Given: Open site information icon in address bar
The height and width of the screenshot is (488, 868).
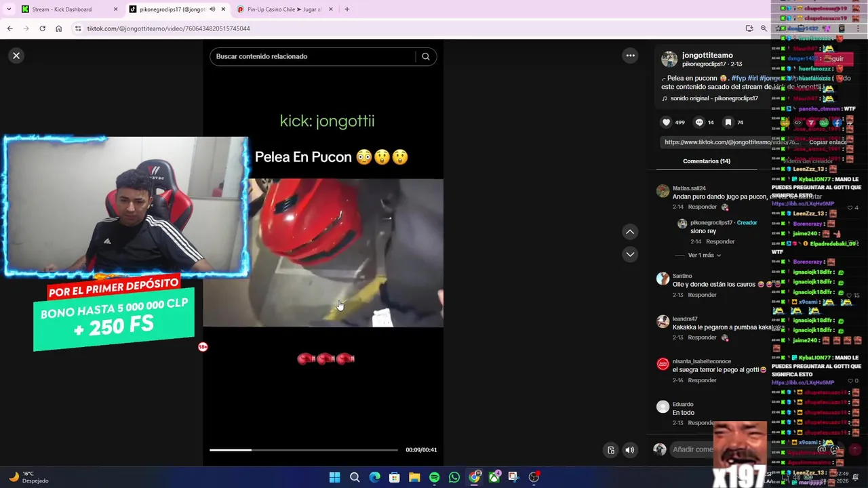Looking at the screenshot, I should tap(78, 28).
